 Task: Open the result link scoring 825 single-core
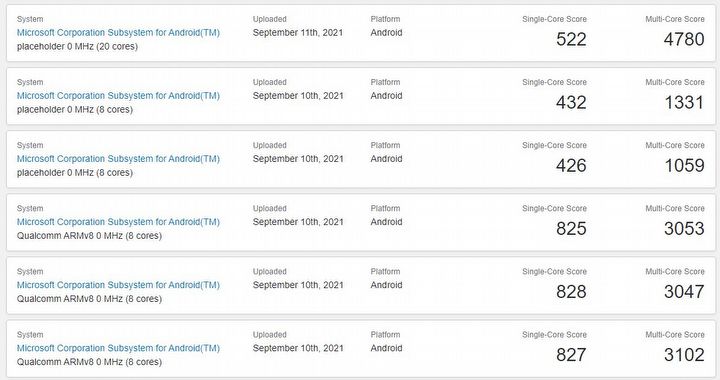coord(118,222)
